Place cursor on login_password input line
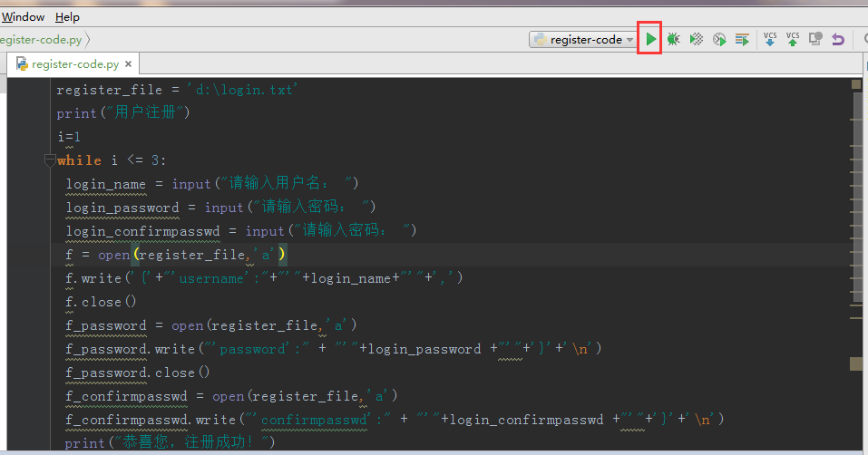 click(221, 208)
